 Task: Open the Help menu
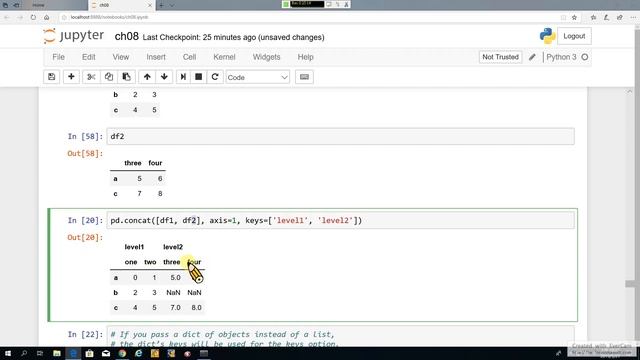tap(305, 57)
